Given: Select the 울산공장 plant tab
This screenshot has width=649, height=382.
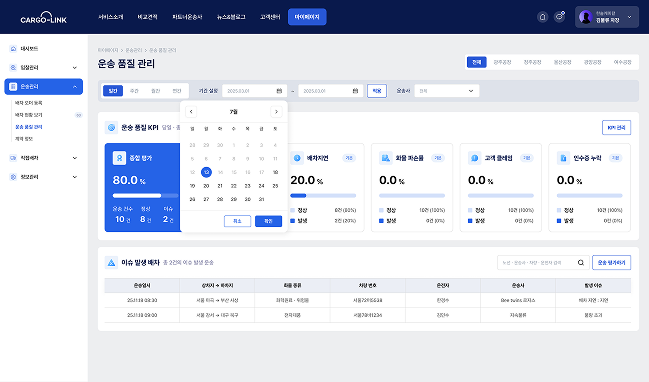Looking at the screenshot, I should point(562,62).
